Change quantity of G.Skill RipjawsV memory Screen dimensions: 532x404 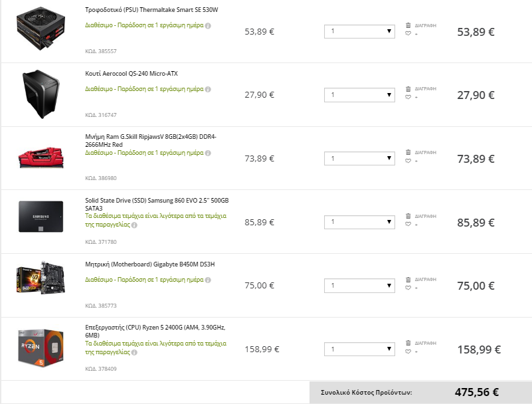pyautogui.click(x=359, y=158)
